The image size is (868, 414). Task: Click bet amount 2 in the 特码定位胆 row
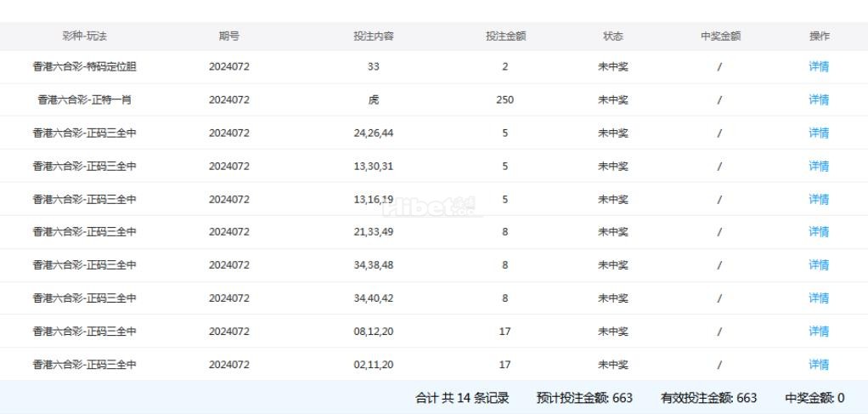coord(505,66)
